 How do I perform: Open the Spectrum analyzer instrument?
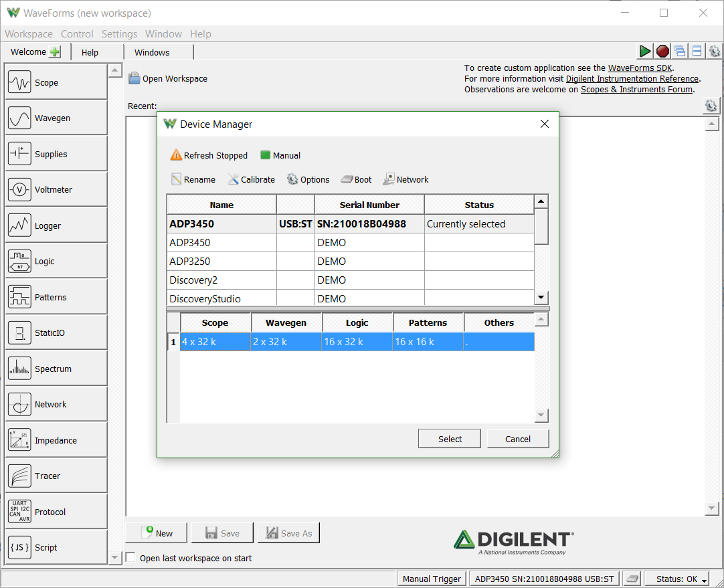point(56,369)
